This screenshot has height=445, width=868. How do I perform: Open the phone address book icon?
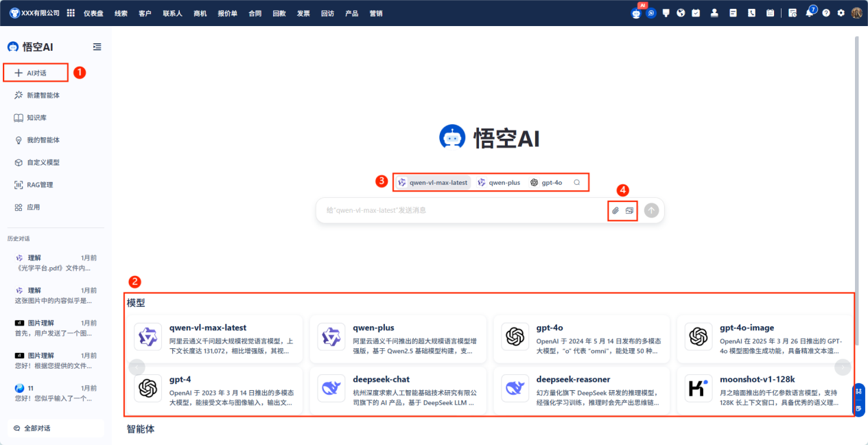click(751, 13)
